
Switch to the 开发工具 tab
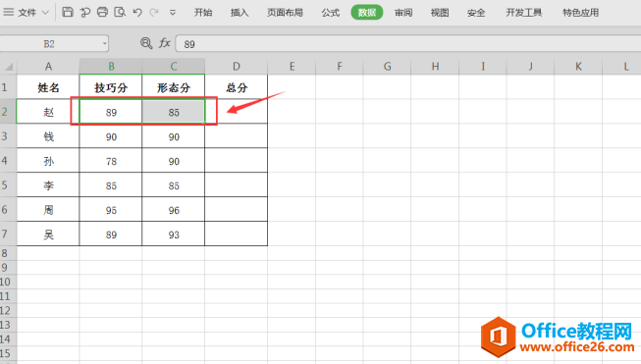pyautogui.click(x=523, y=13)
